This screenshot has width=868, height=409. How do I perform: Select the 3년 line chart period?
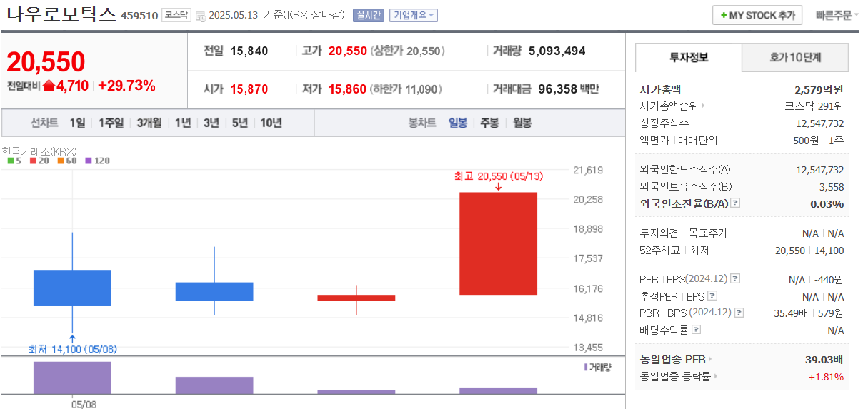click(x=211, y=123)
